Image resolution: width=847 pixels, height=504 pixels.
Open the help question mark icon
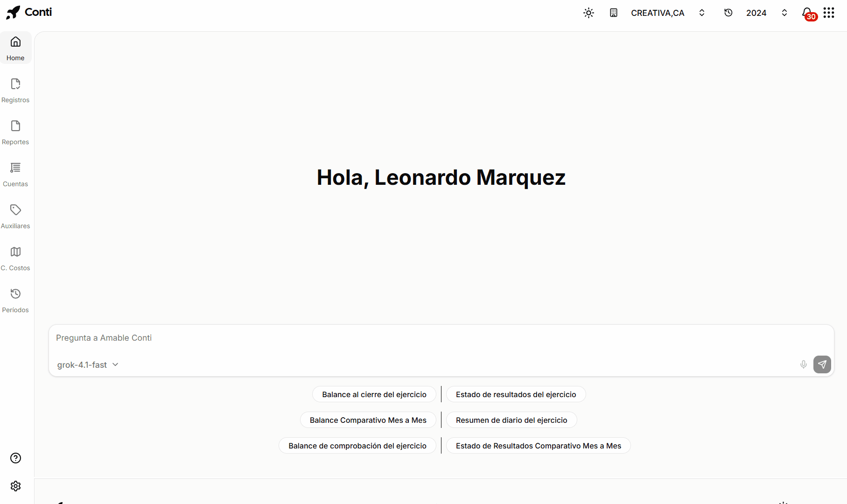tap(15, 458)
